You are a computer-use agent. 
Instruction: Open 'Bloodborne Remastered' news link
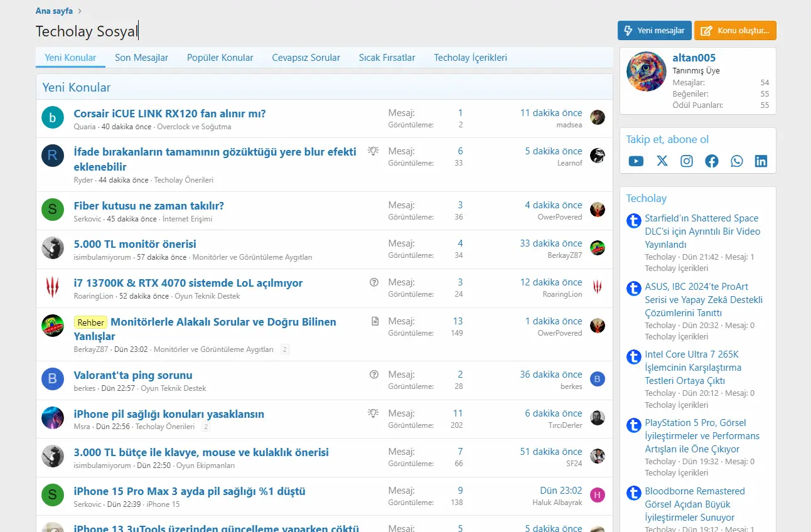tap(695, 504)
